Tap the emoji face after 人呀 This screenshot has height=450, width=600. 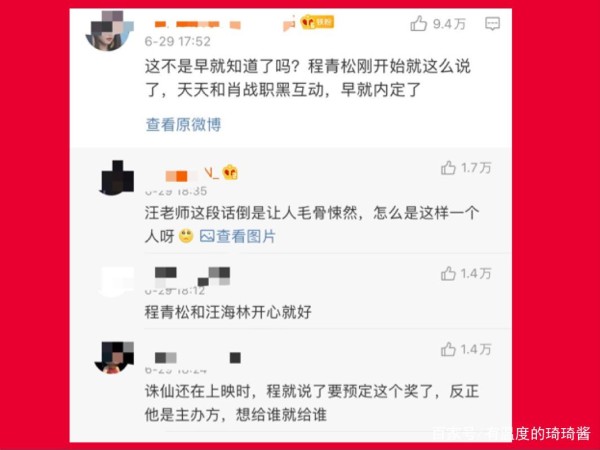pos(186,236)
